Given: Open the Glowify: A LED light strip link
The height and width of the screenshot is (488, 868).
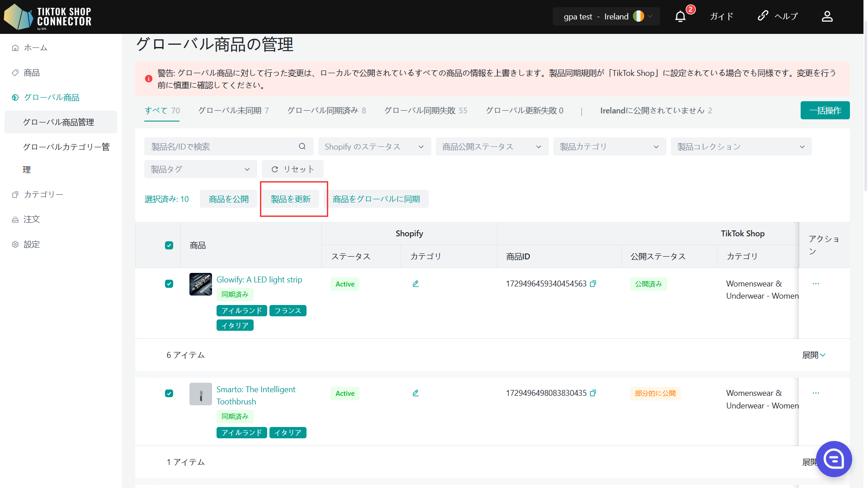Looking at the screenshot, I should pos(259,280).
